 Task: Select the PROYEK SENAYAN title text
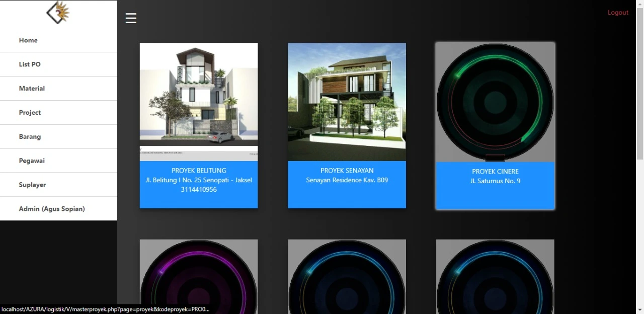coord(347,171)
